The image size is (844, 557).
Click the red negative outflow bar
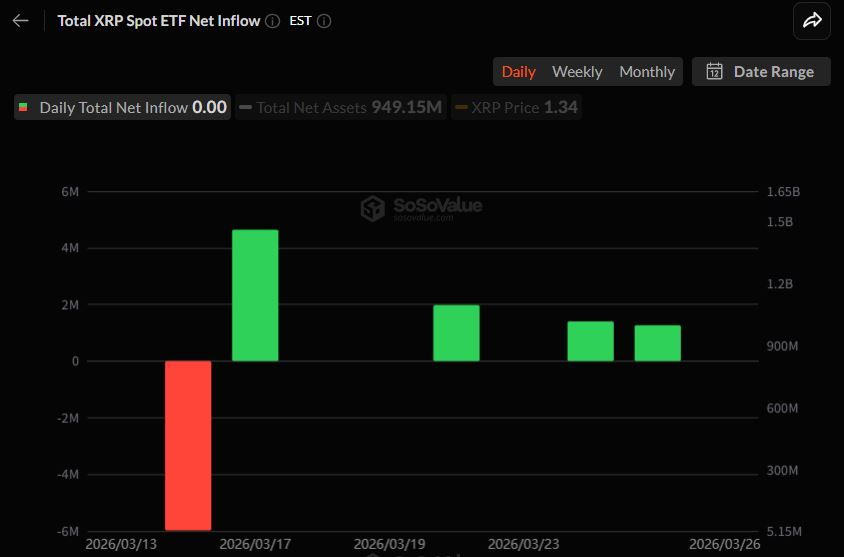[x=188, y=445]
